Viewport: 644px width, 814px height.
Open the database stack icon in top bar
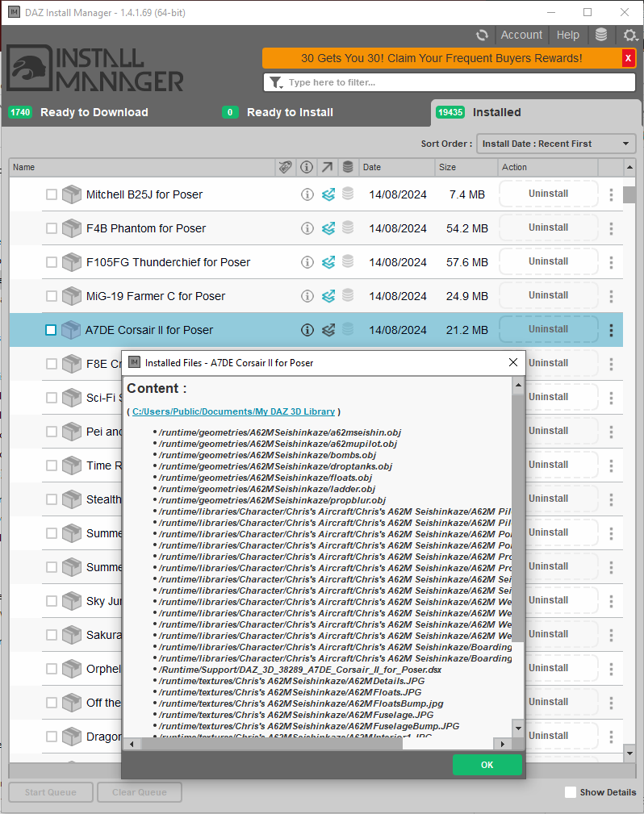[601, 35]
